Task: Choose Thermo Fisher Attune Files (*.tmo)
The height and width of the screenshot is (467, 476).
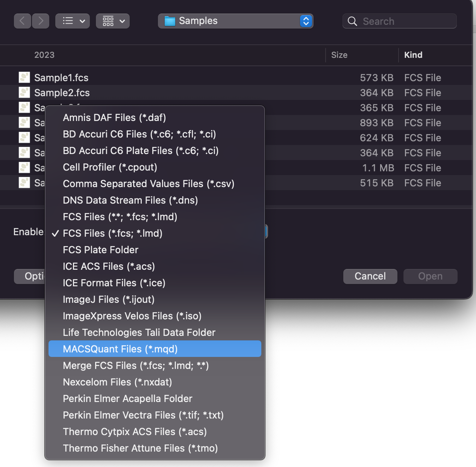Action: coord(155,448)
